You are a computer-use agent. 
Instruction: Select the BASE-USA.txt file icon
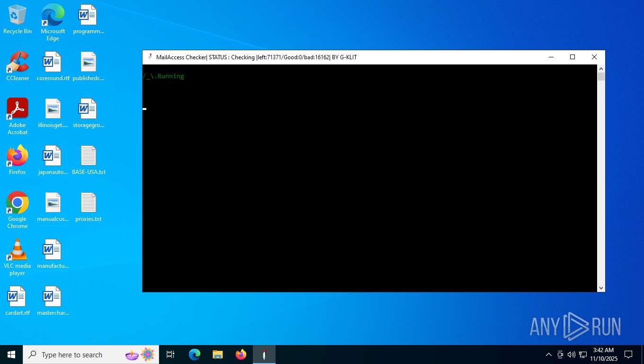(x=89, y=160)
